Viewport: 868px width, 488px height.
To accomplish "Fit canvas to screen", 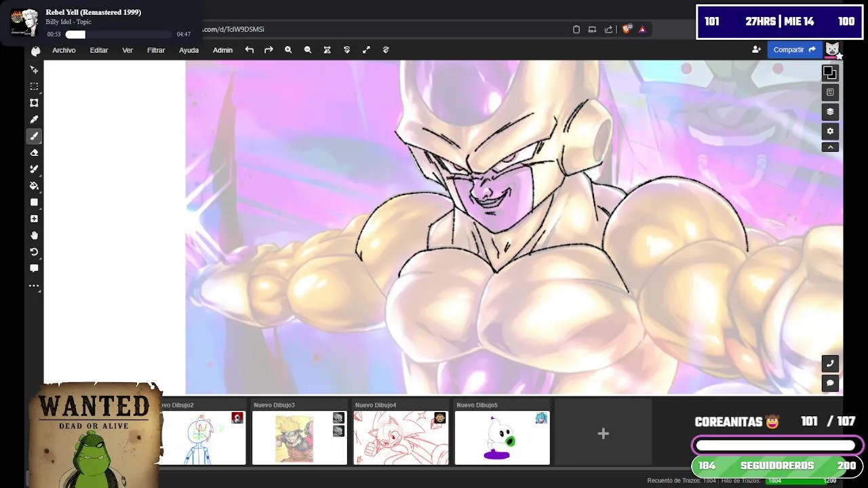I will tap(327, 50).
